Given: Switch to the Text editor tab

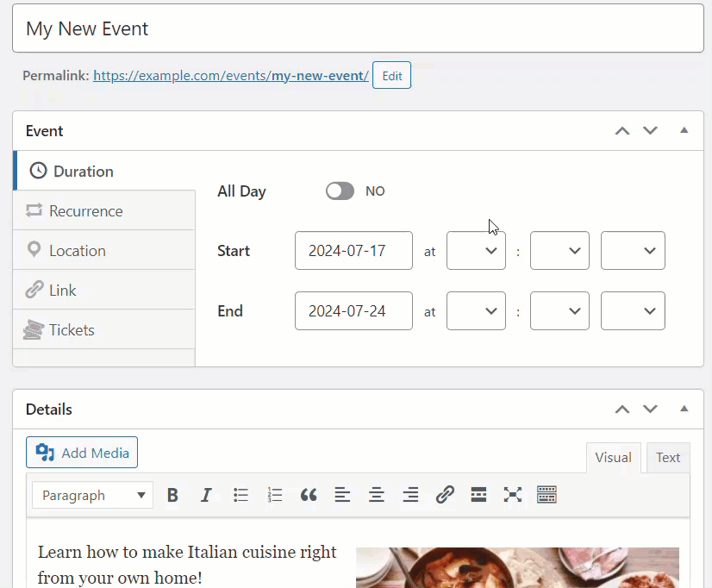Looking at the screenshot, I should tap(667, 457).
